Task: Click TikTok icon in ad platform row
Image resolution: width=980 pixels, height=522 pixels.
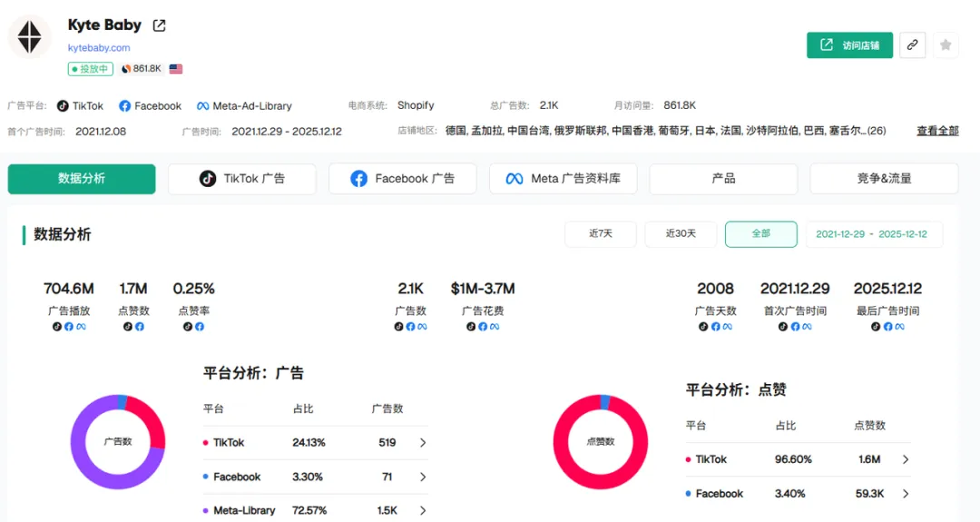Action: [x=63, y=105]
